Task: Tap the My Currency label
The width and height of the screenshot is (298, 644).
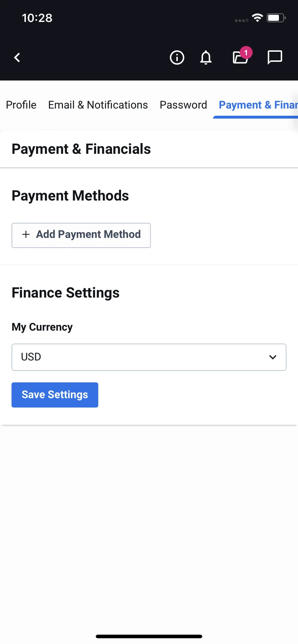Action: 42,327
